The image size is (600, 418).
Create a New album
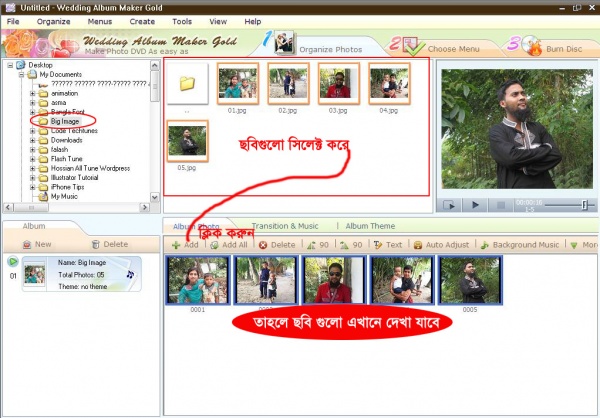click(x=37, y=244)
